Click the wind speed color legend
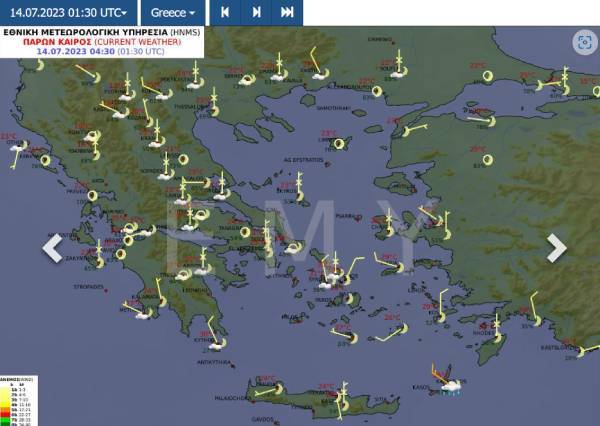This screenshot has height=426, width=600. coord(10,400)
